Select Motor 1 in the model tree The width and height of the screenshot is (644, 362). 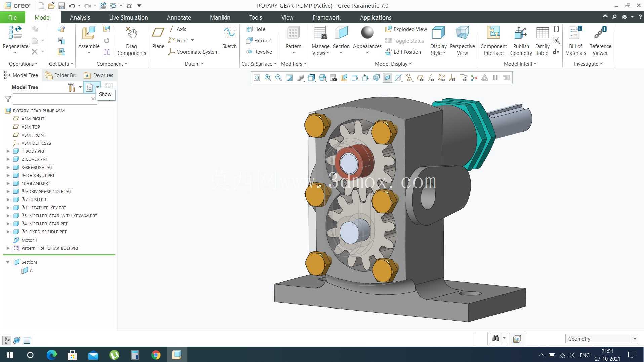click(29, 240)
